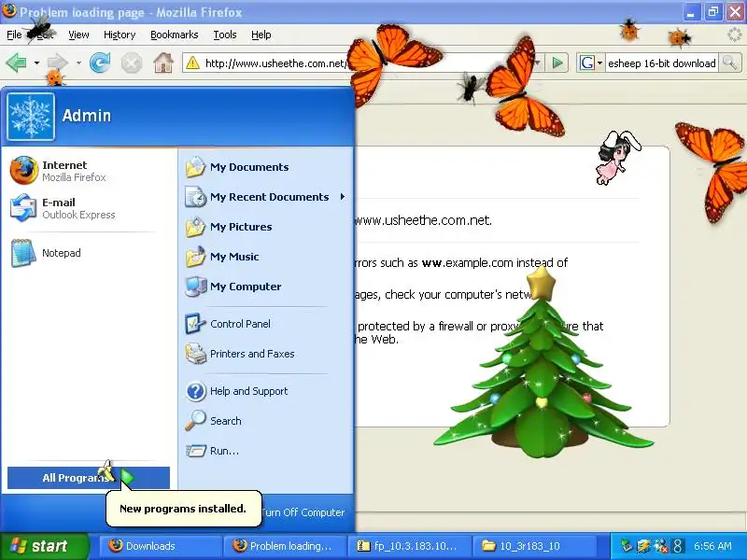
Task: Open Back button history dropdown arrow
Action: pos(36,63)
